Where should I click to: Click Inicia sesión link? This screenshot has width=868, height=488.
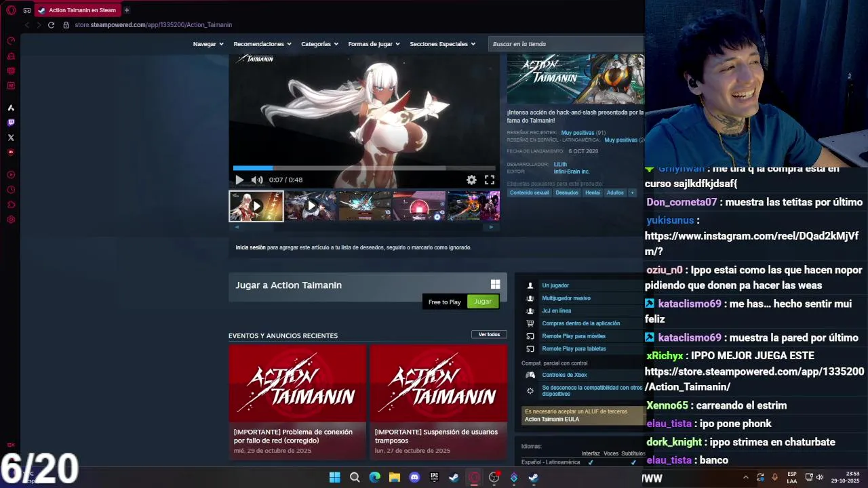pyautogui.click(x=250, y=247)
